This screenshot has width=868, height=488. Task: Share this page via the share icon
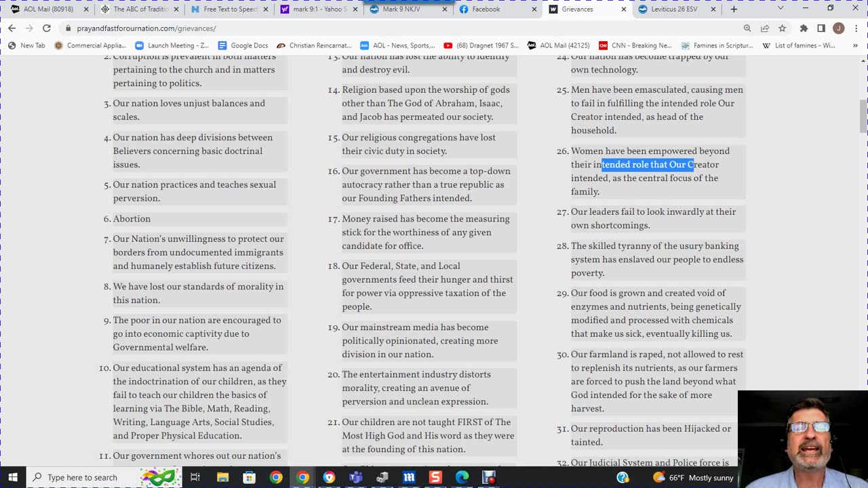pos(765,28)
